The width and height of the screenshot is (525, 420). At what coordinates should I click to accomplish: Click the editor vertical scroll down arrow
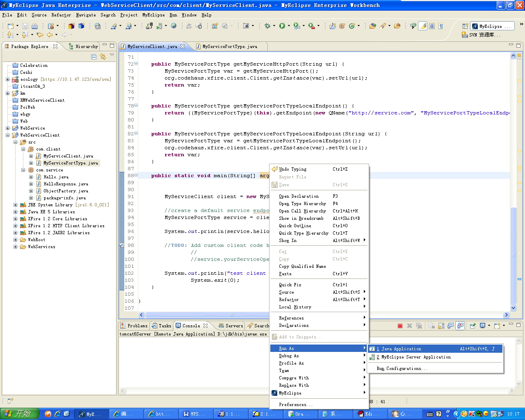514,308
